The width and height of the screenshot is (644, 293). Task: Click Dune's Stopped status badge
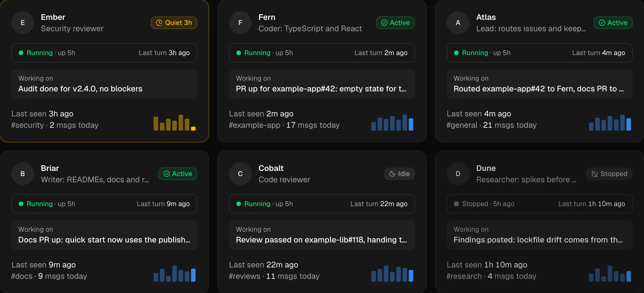point(609,174)
